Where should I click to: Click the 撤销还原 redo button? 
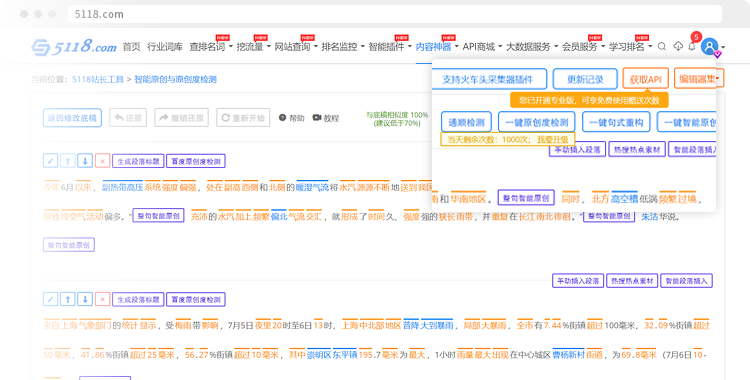coord(181,118)
